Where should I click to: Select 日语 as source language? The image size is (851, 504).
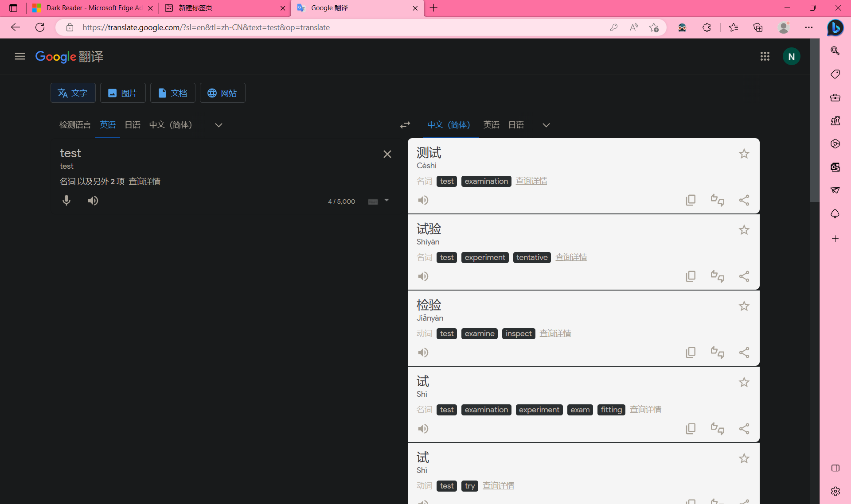pos(132,125)
